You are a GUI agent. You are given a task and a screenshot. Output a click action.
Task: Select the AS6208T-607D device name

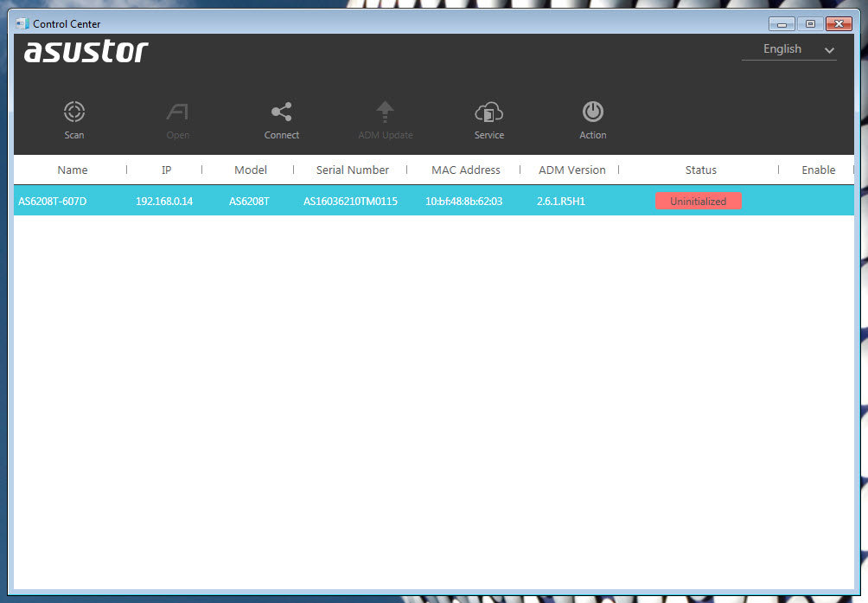tap(53, 201)
